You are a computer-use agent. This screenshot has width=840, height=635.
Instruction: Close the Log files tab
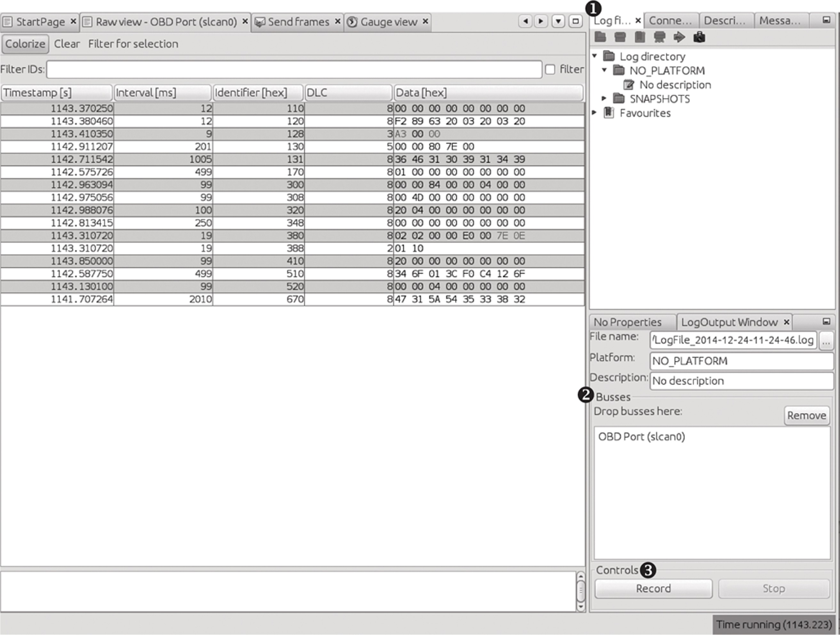point(638,20)
